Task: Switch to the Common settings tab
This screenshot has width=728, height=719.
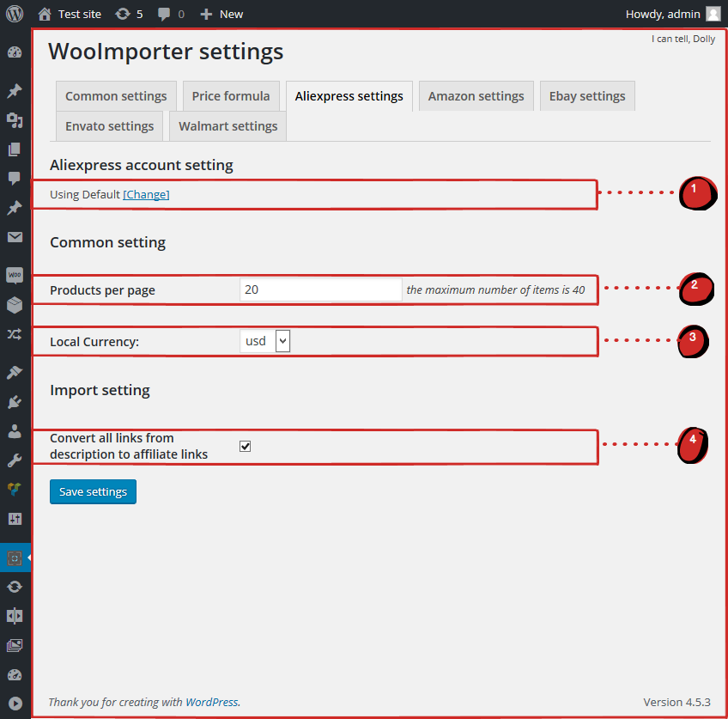Action: [116, 96]
